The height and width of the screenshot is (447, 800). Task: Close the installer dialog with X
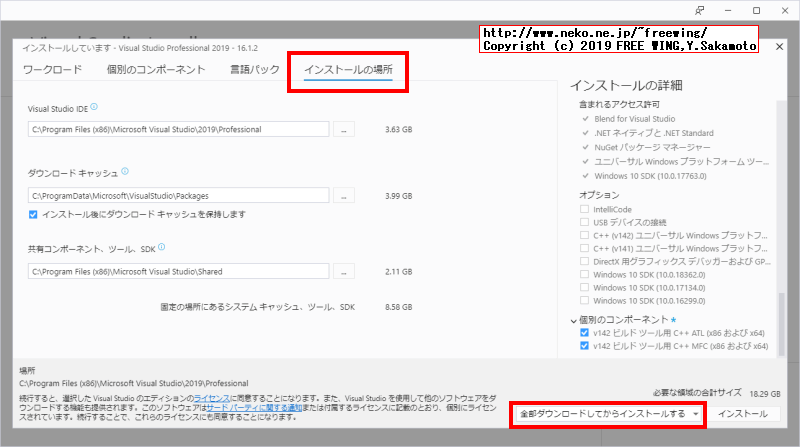pyautogui.click(x=779, y=46)
